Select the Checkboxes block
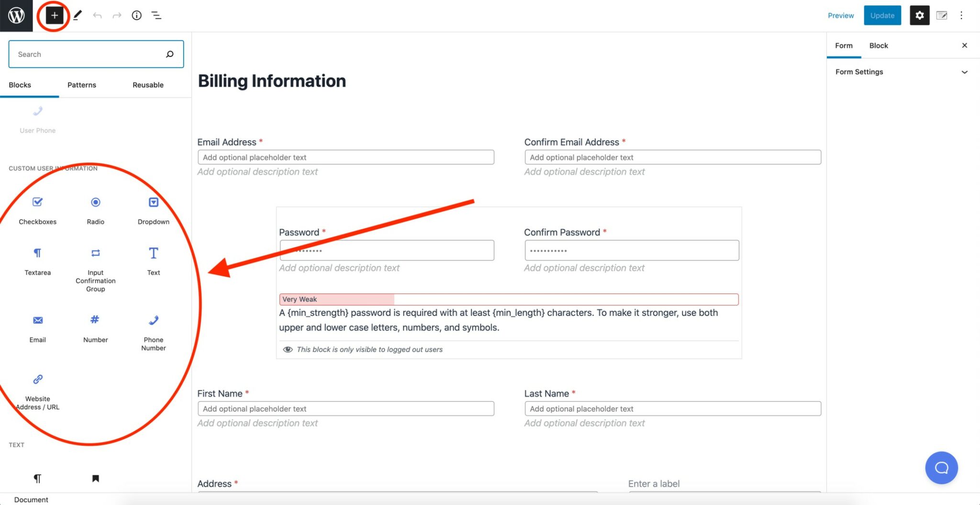The width and height of the screenshot is (980, 505). tap(37, 209)
